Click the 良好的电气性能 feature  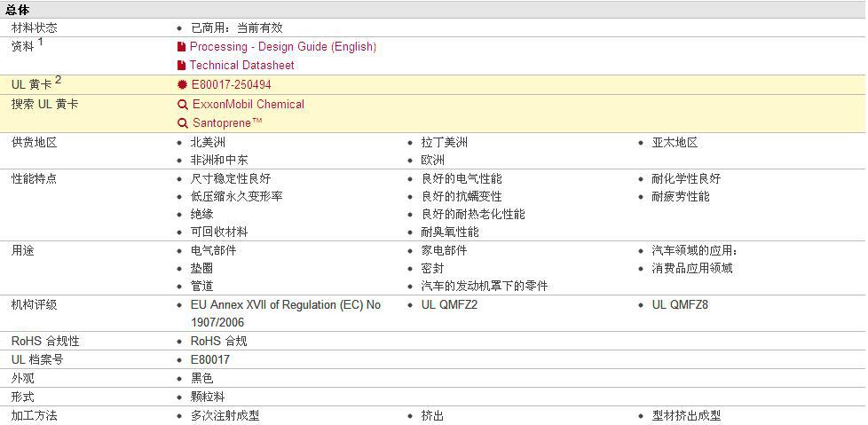tap(462, 178)
